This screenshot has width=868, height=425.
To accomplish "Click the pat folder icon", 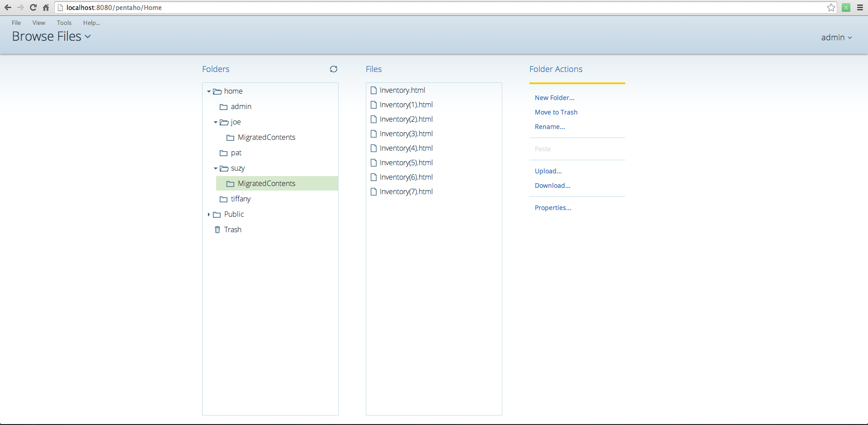I will click(x=224, y=153).
